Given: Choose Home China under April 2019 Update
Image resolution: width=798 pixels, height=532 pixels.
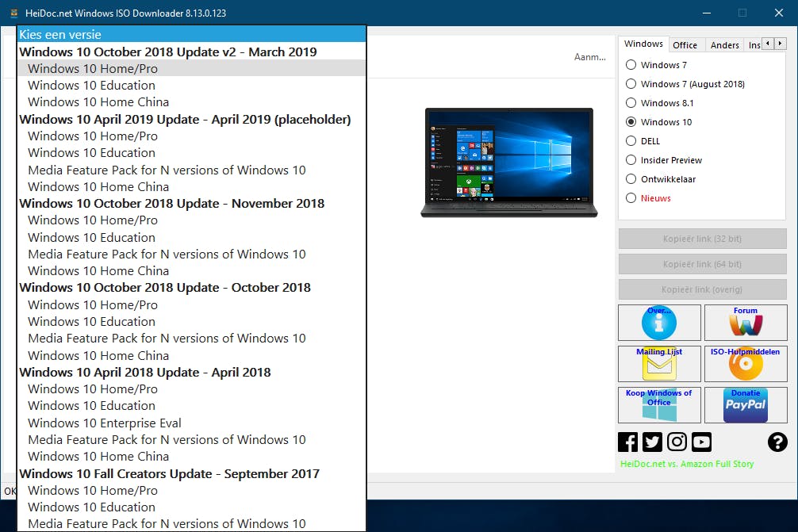Looking at the screenshot, I should click(191, 186).
